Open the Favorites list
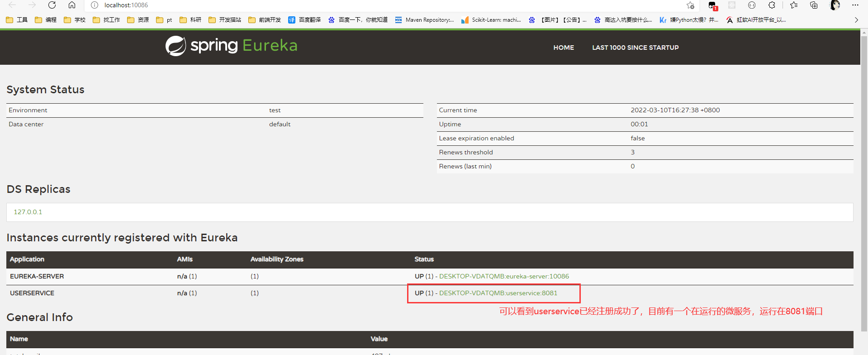 [x=794, y=5]
